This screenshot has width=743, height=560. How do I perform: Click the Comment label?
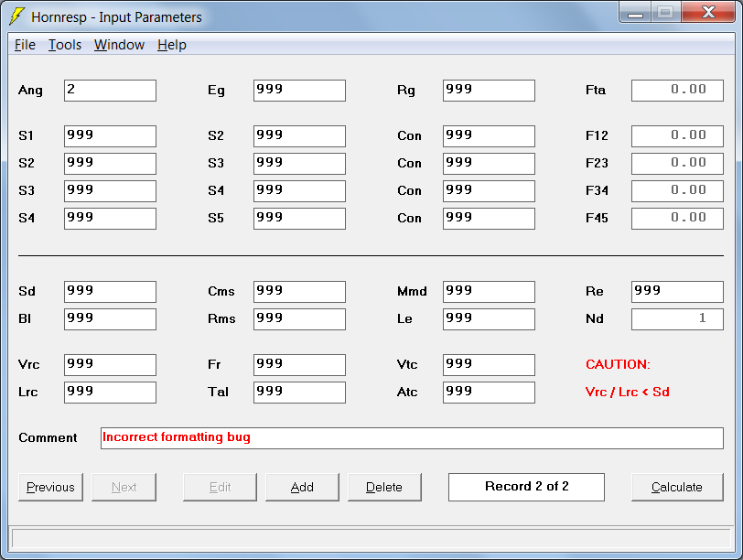pos(48,437)
